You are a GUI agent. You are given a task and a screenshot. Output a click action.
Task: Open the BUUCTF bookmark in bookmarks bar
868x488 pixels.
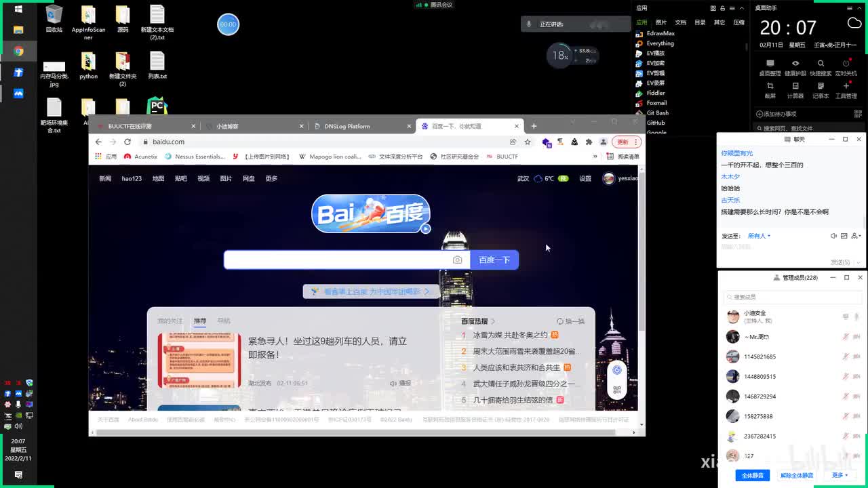502,157
